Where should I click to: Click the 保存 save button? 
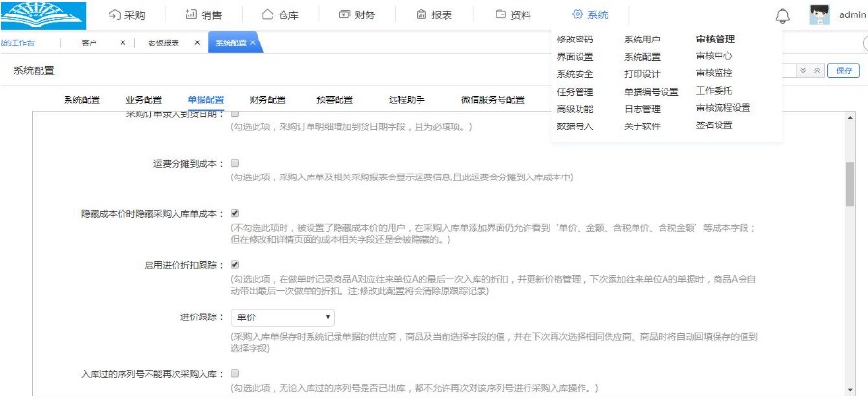(843, 70)
